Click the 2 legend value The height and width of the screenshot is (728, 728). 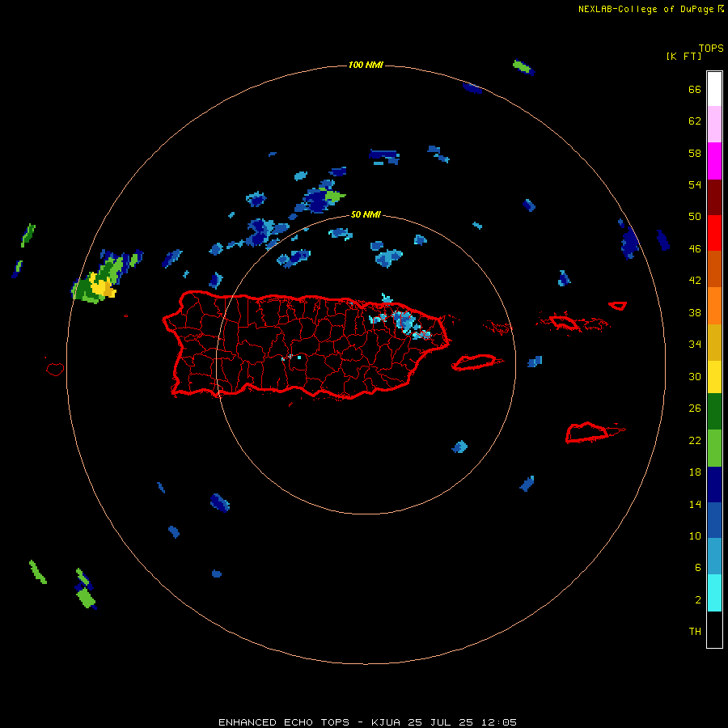coord(698,600)
